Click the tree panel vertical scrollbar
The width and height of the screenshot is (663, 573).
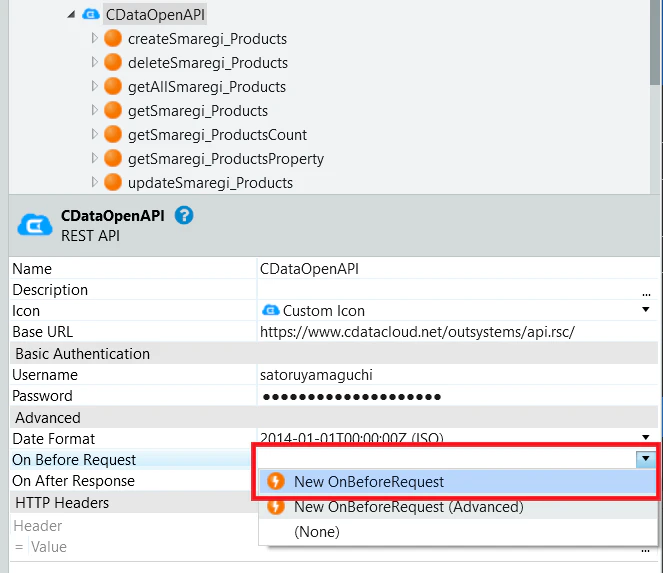coord(655,42)
